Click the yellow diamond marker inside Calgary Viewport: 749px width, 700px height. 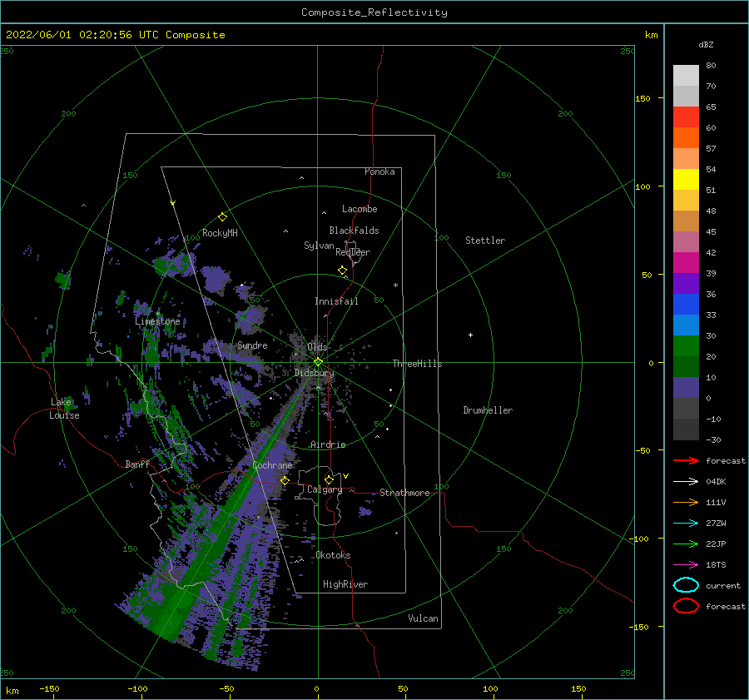329,479
